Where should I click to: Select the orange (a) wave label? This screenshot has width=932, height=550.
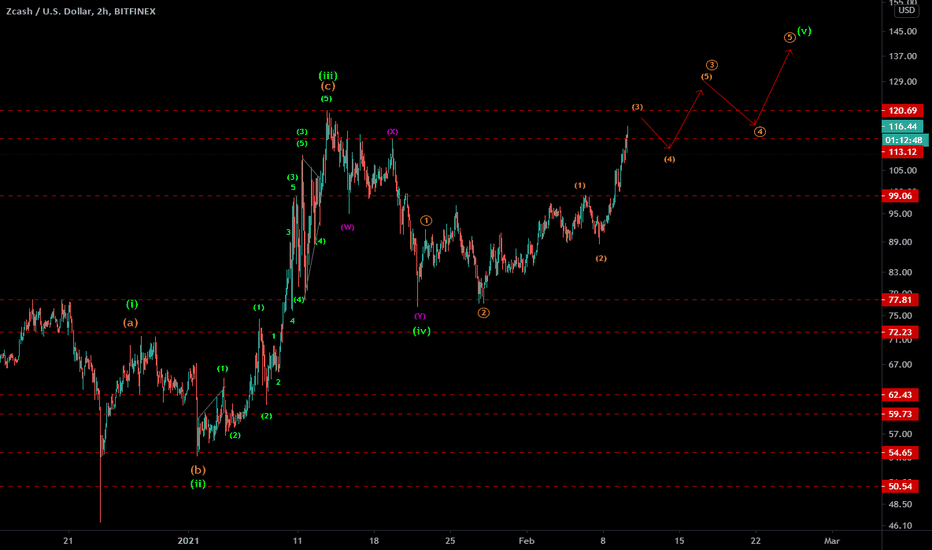[x=131, y=322]
